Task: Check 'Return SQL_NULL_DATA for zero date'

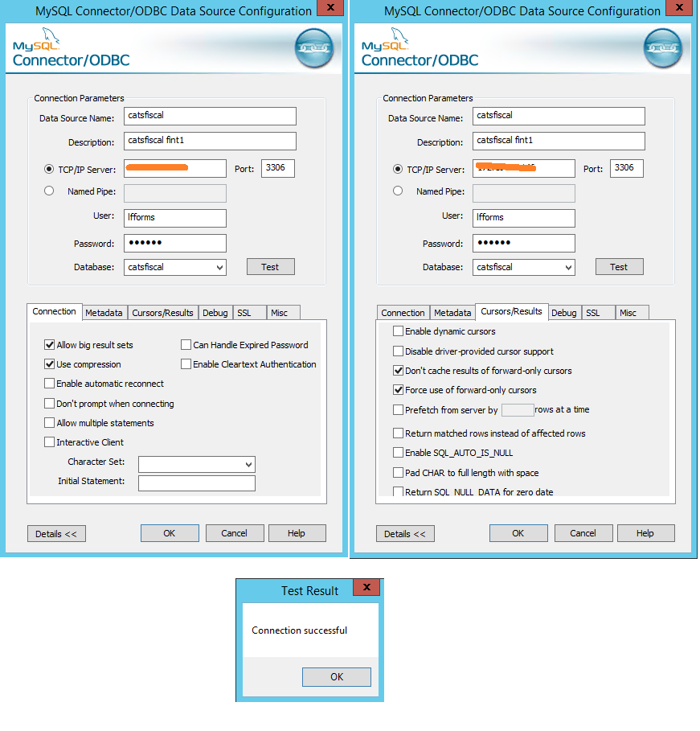Action: coord(398,491)
